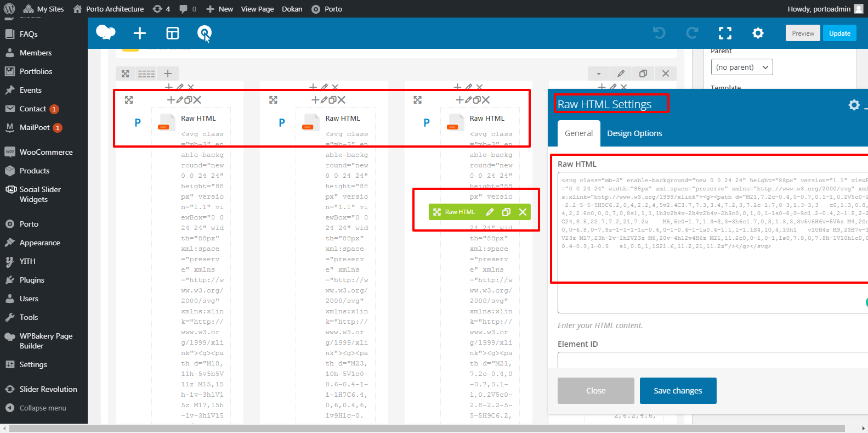Screen dimensions: 868x433
Task: Open the WordPress logo menu
Action: click(9, 9)
